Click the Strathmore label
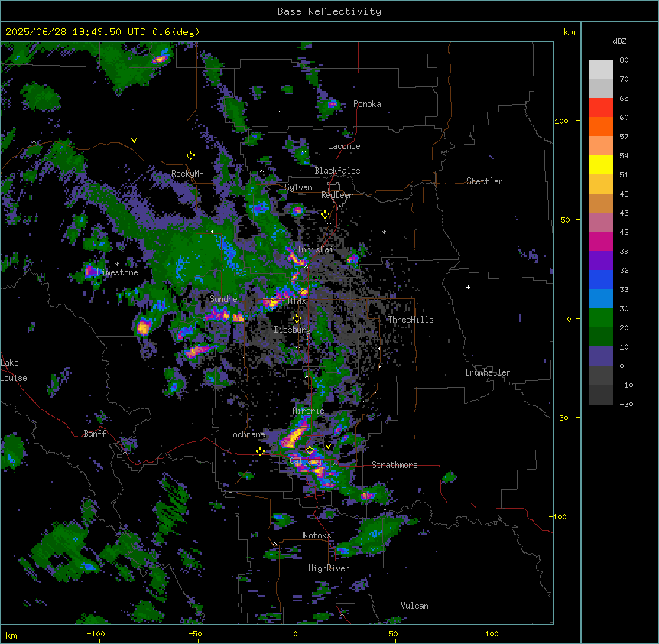 (x=394, y=465)
